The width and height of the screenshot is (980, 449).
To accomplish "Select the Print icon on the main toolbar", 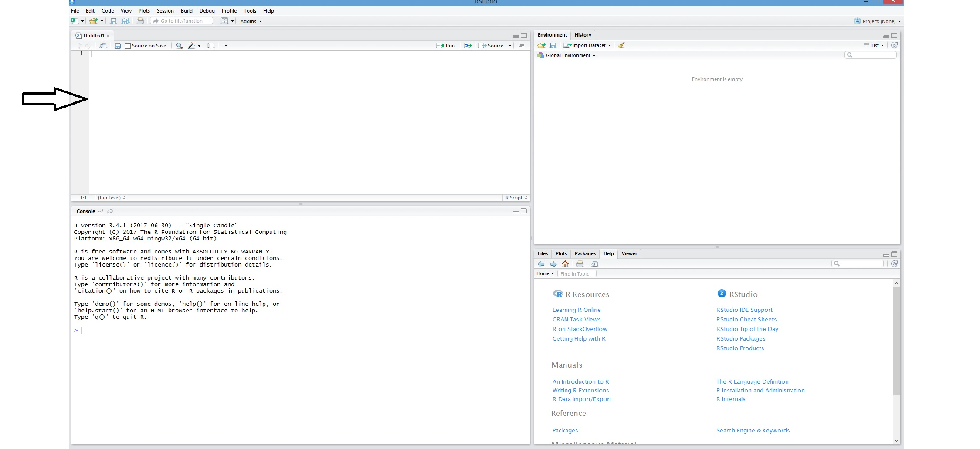I will pos(139,20).
